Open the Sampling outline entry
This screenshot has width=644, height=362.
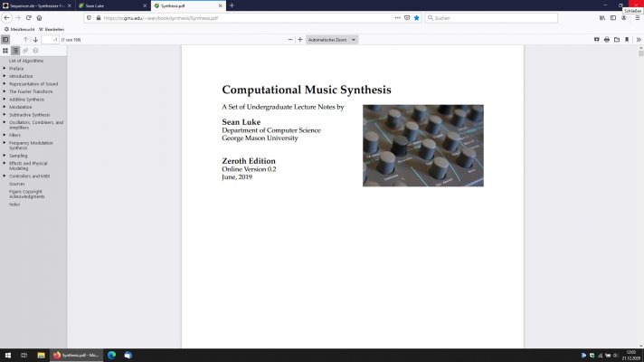pos(18,156)
